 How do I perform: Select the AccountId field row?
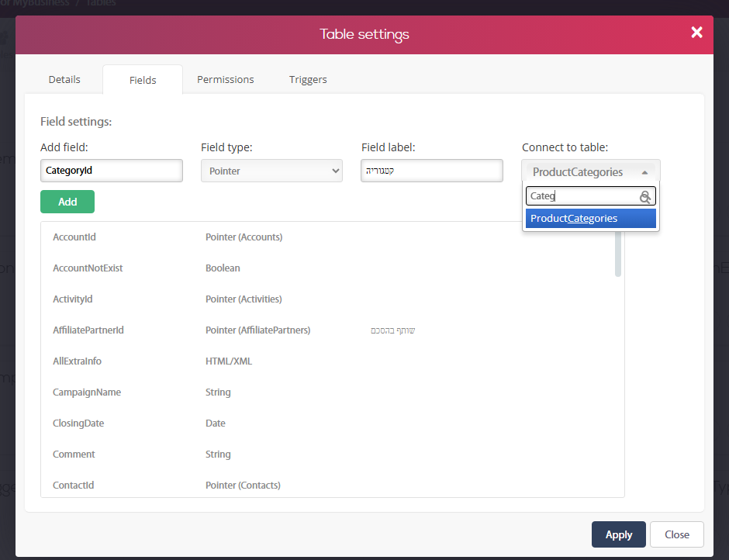click(x=327, y=237)
